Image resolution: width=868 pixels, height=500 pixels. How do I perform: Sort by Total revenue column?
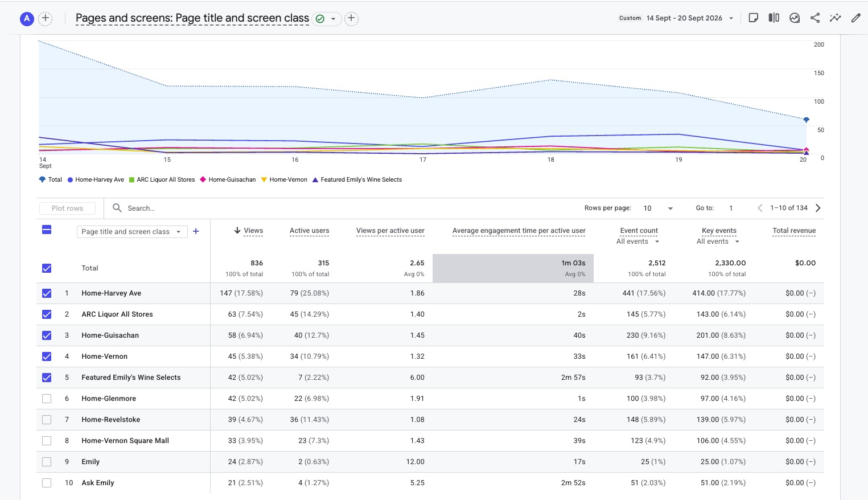[794, 231]
